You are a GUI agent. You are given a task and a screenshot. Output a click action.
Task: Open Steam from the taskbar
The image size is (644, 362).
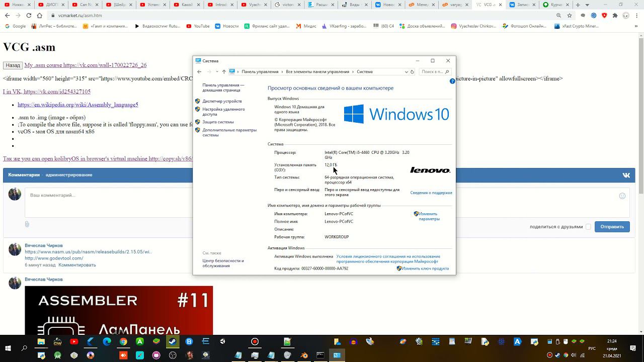[x=172, y=342]
